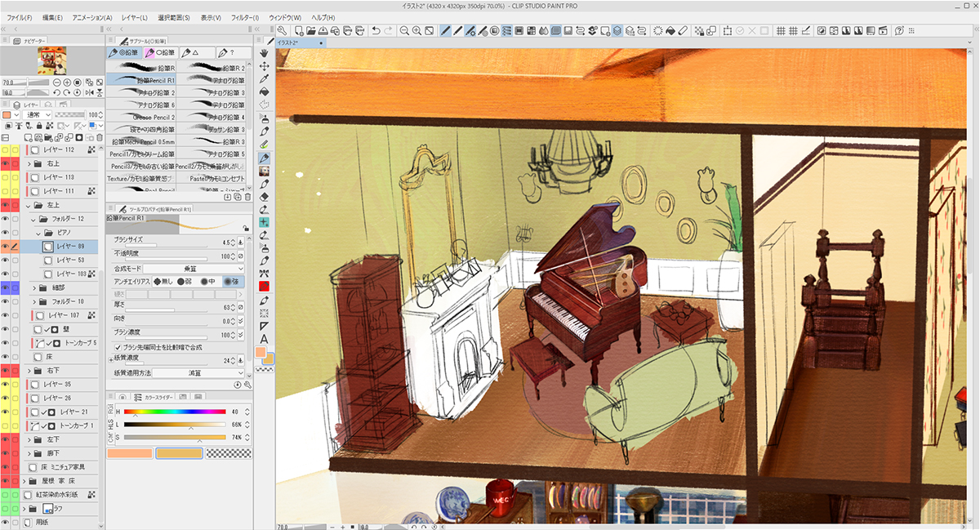Hide the レイヤー 89 layer
Viewport: 980px width, 530px height.
(x=6, y=246)
